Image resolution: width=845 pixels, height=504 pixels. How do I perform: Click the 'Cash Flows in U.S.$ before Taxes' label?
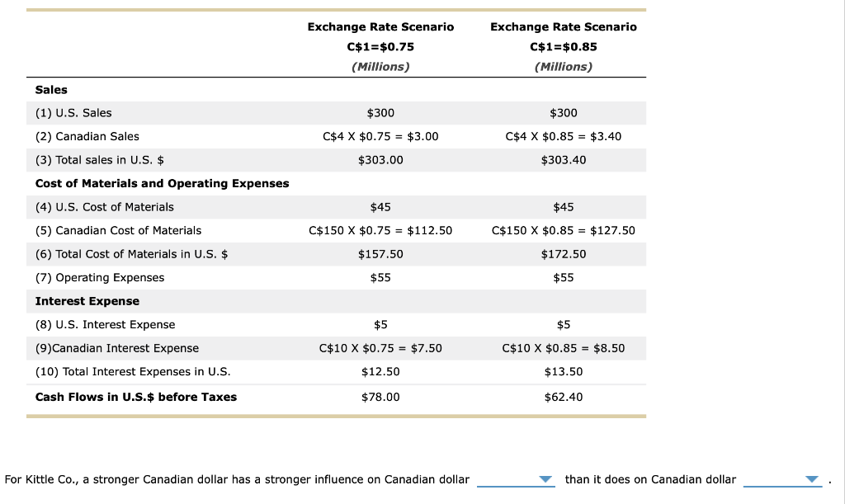point(136,397)
